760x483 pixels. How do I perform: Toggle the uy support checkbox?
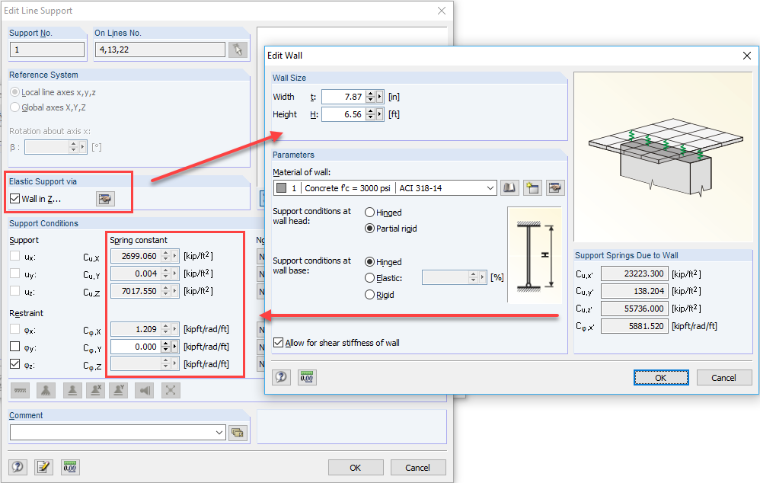click(x=15, y=273)
